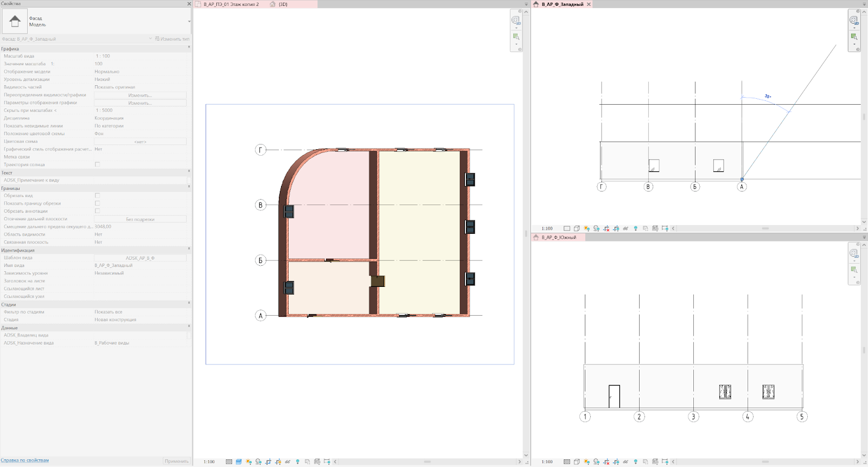Click Изменить for Переопределения видимости/графики
Viewport: 868px width, 467px height.
(x=140, y=95)
